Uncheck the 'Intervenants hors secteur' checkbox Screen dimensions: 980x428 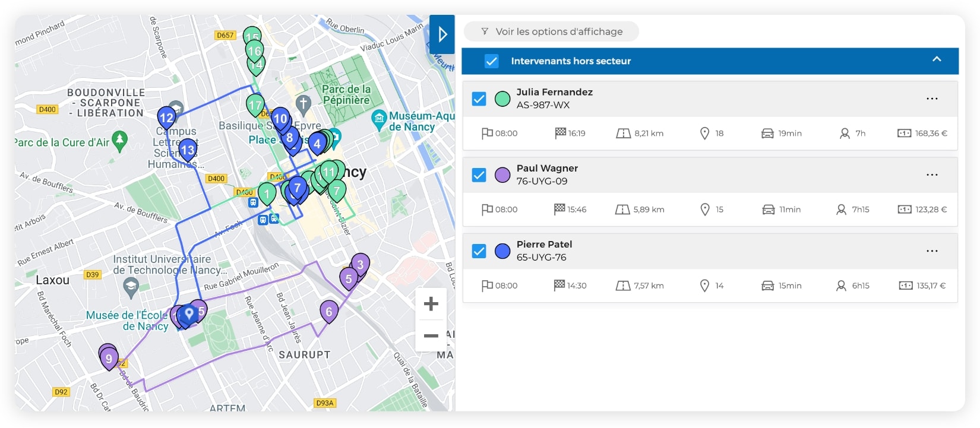pos(491,61)
